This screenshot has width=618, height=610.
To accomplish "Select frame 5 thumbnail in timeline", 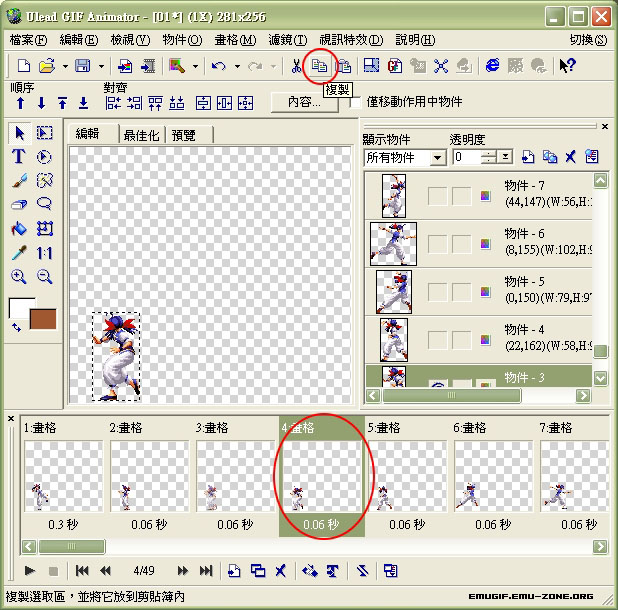I will (x=408, y=476).
